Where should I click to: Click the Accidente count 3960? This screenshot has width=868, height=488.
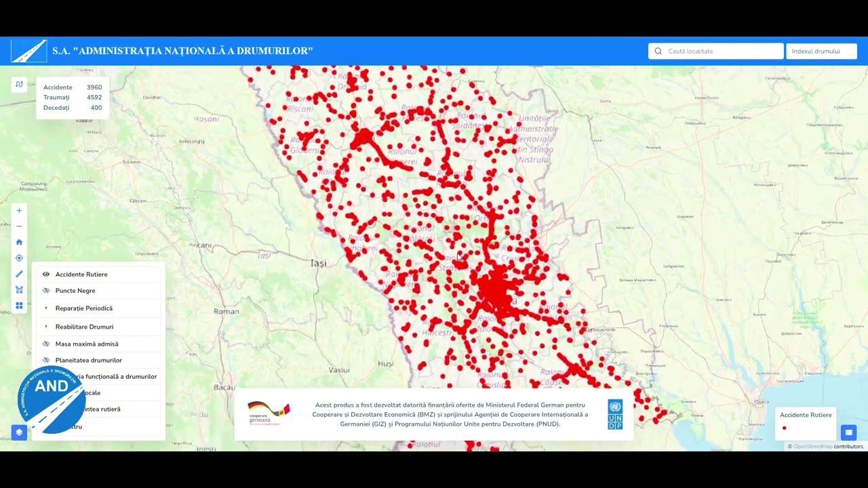tap(94, 87)
